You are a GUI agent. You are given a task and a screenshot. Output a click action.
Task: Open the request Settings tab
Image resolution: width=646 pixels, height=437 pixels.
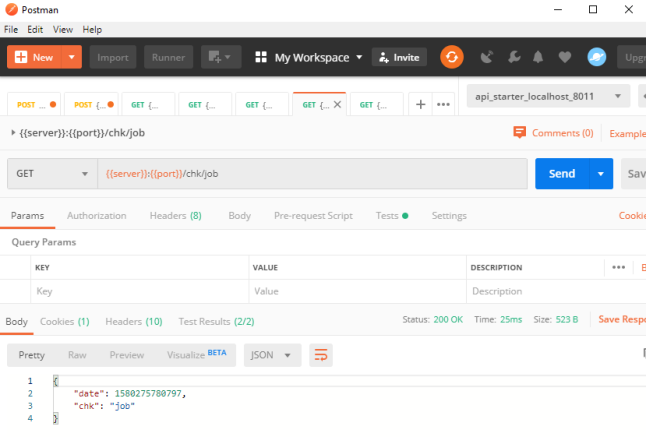click(x=449, y=216)
